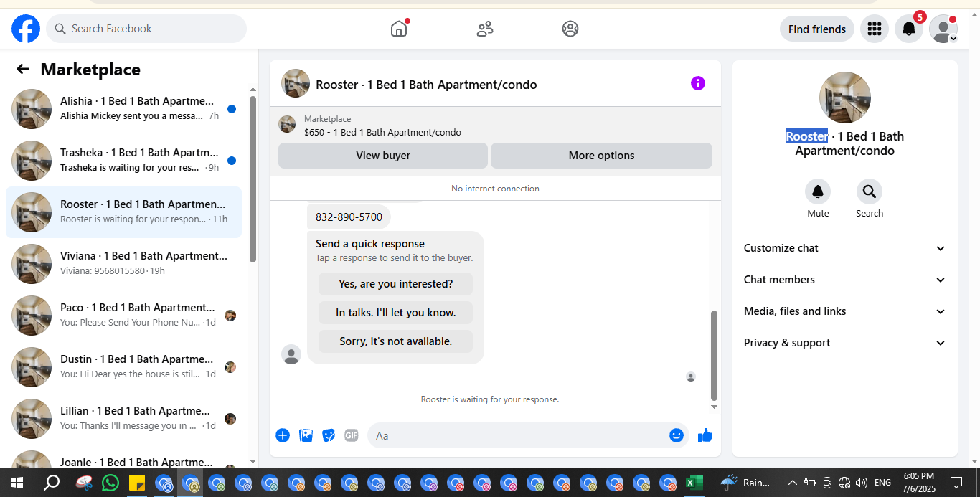Click the volume icon in system tray
The width and height of the screenshot is (980, 497).
tap(862, 483)
